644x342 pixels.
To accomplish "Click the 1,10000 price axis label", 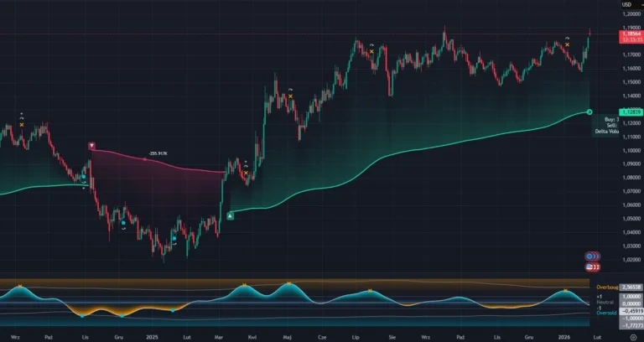I will [631, 150].
